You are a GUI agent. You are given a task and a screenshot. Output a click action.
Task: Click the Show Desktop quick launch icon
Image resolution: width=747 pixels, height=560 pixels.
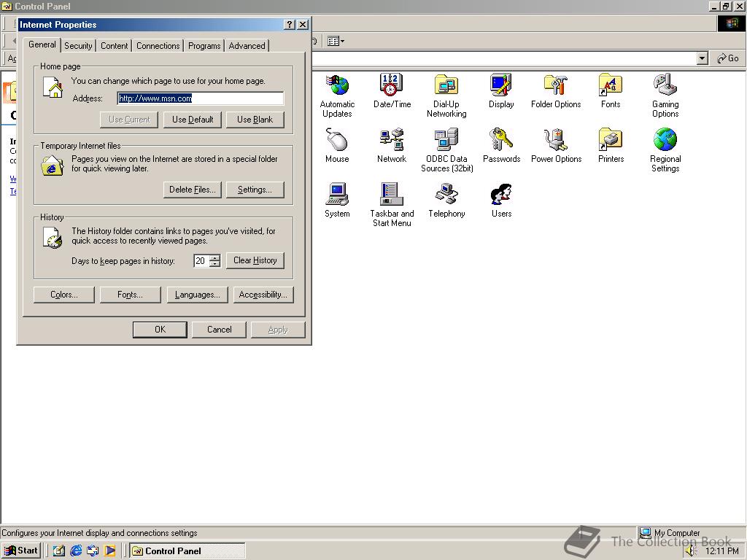pos(58,551)
